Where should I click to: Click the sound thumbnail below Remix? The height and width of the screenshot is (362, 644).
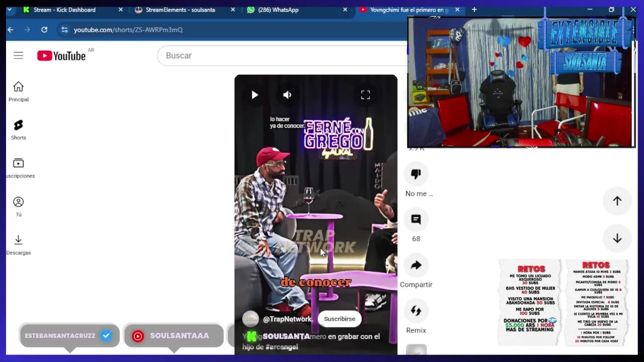(416, 349)
